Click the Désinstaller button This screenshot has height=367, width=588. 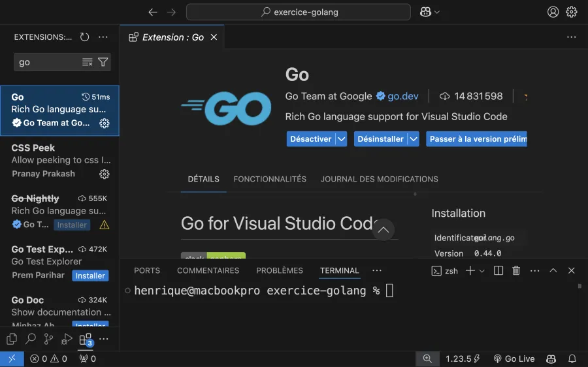tap(381, 139)
